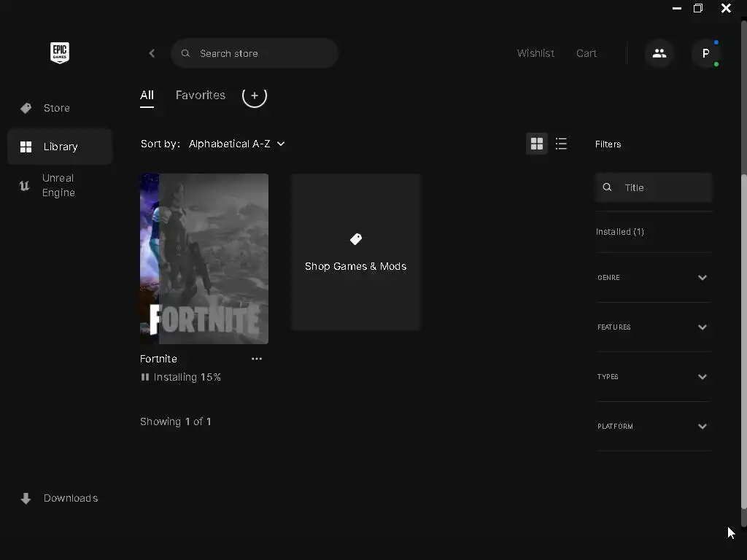Screen dimensions: 747x560
Task: Add a new collection with plus button
Action: click(x=255, y=96)
